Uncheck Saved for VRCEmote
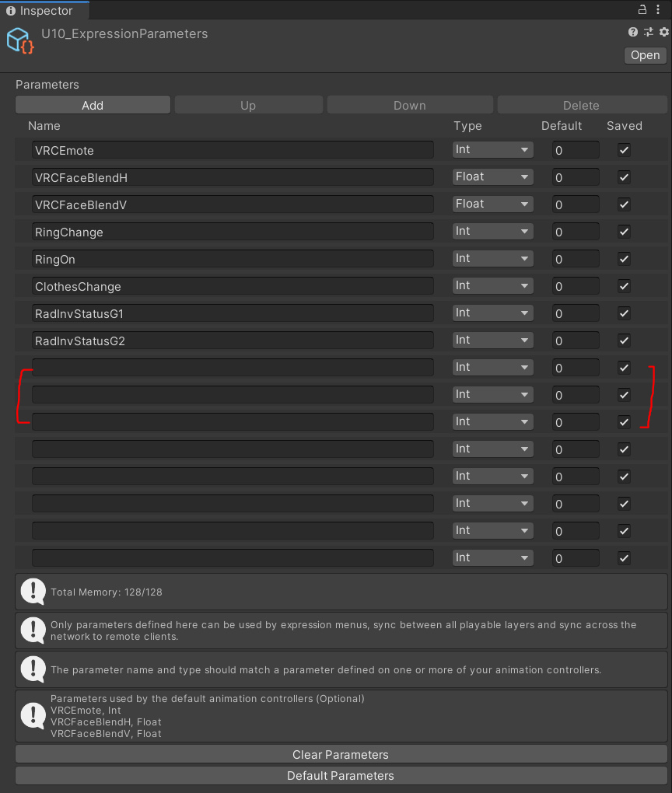The width and height of the screenshot is (672, 793). [624, 150]
